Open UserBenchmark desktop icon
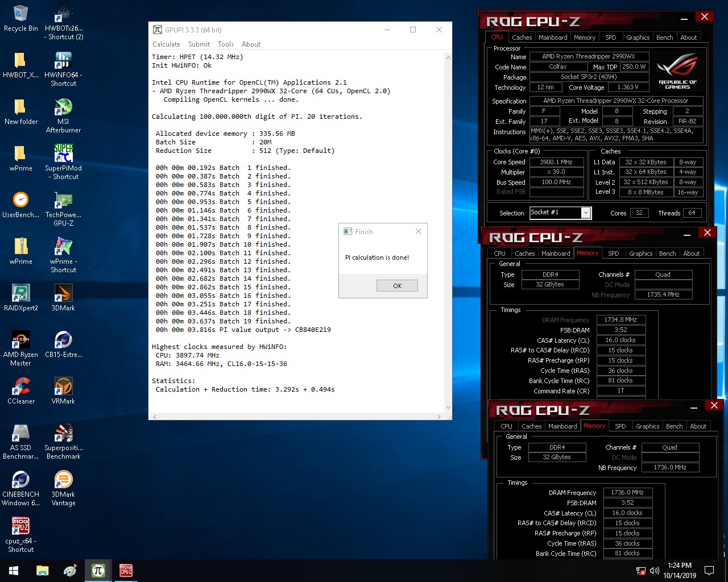728x582 pixels. (x=20, y=205)
